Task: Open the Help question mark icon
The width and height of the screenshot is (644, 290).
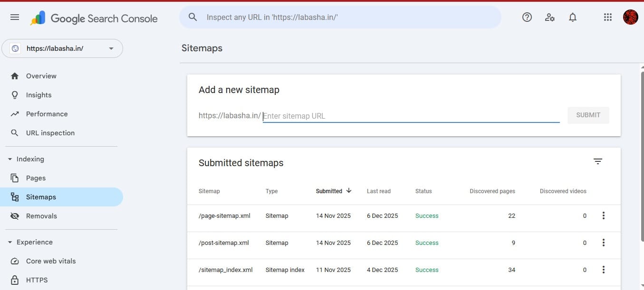Action: coord(527,17)
